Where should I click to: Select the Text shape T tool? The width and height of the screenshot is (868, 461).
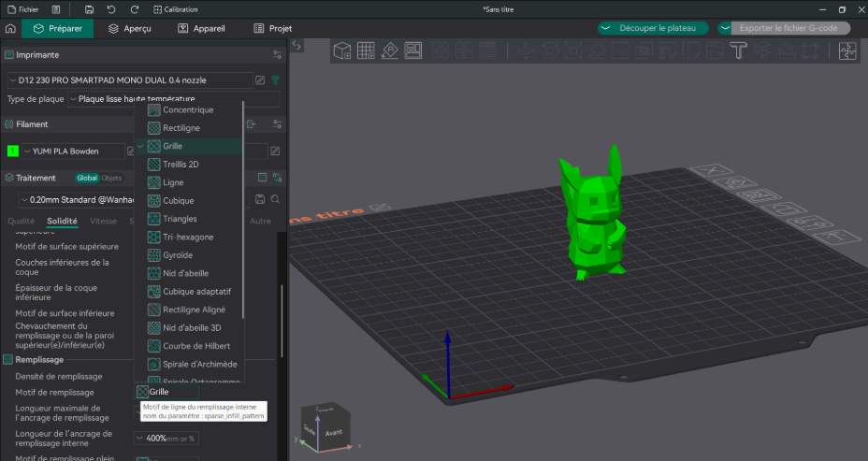(x=739, y=50)
